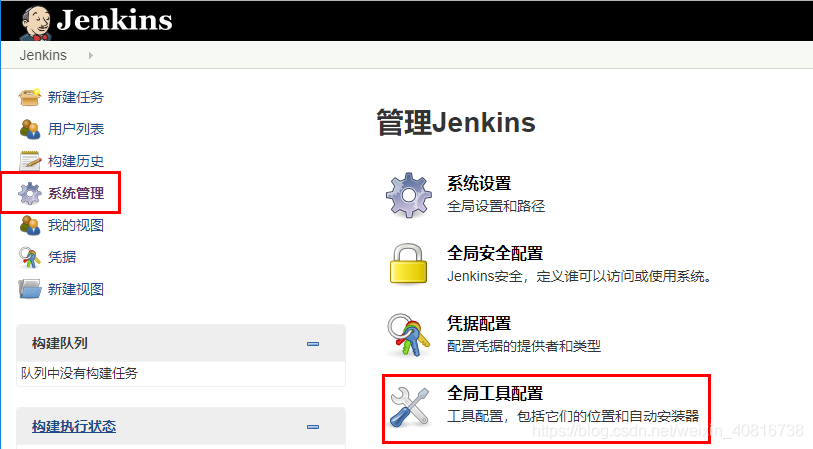This screenshot has width=813, height=449.
Task: Click the 全局安全配置 padlock icon
Action: 408,264
